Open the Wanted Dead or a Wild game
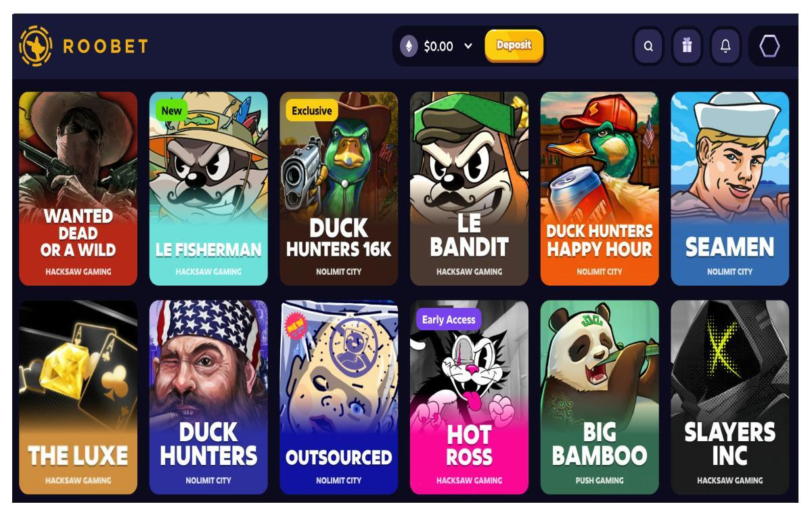The height and width of the screenshot is (517, 812). [78, 189]
